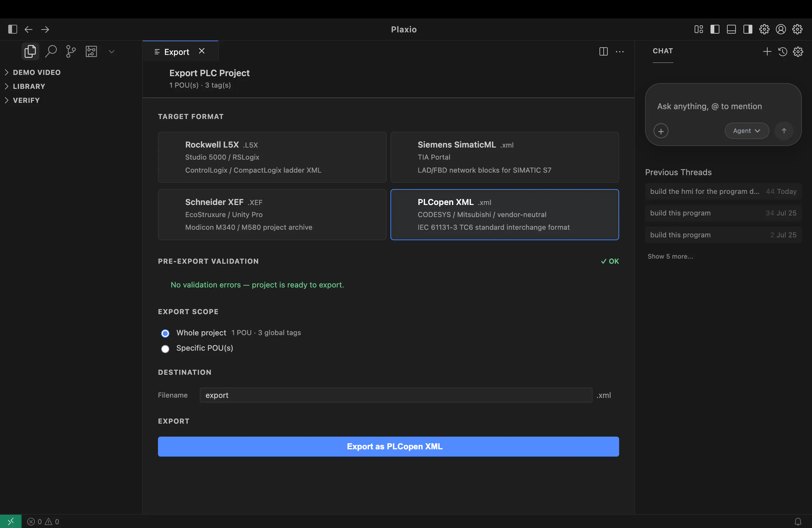Toggle the primary sidebar icon at top left
This screenshot has height=528, width=812.
[x=13, y=30]
